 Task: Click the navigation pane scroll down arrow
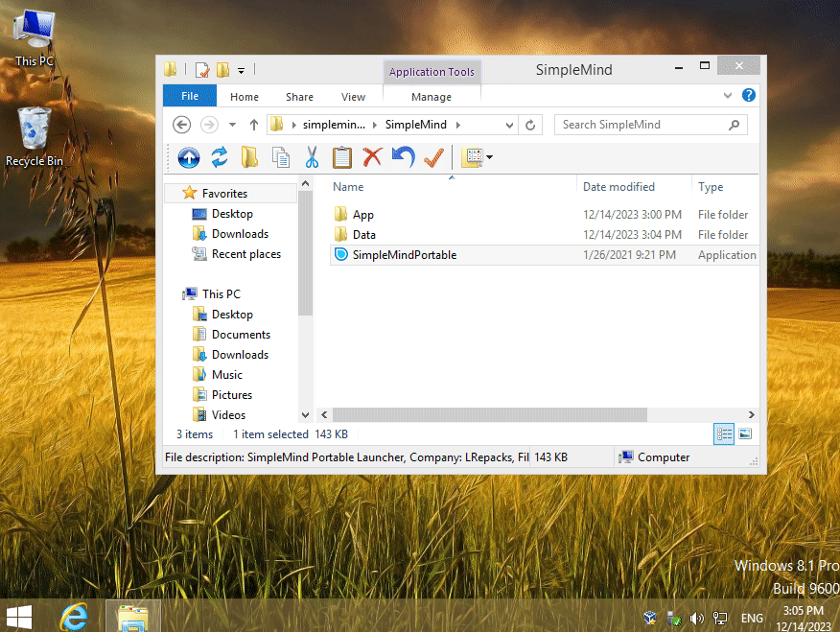[x=305, y=415]
